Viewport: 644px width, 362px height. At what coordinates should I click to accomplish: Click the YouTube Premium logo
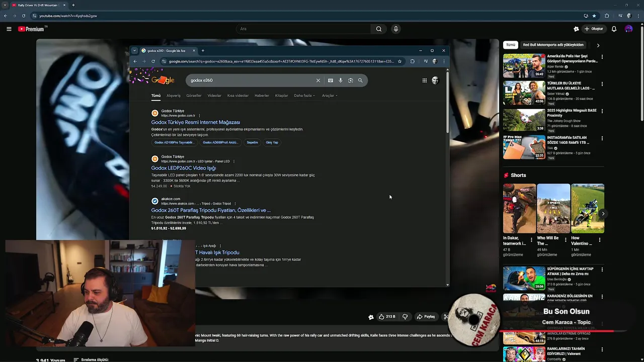[32, 29]
